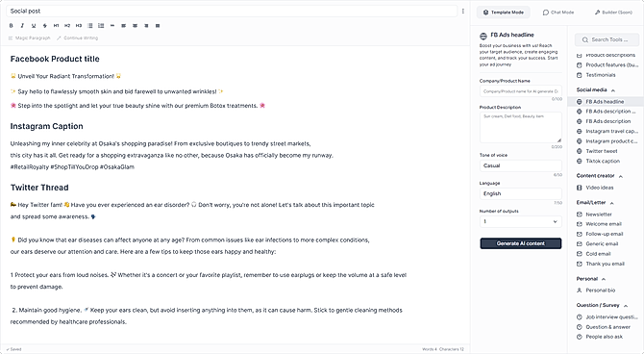
Task: Click the Twitter Thread heading
Action: [x=39, y=188]
